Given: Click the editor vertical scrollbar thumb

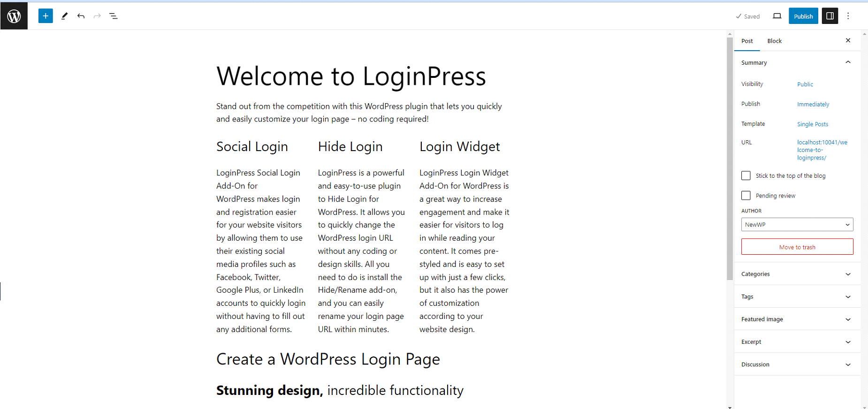Looking at the screenshot, I should (x=730, y=159).
